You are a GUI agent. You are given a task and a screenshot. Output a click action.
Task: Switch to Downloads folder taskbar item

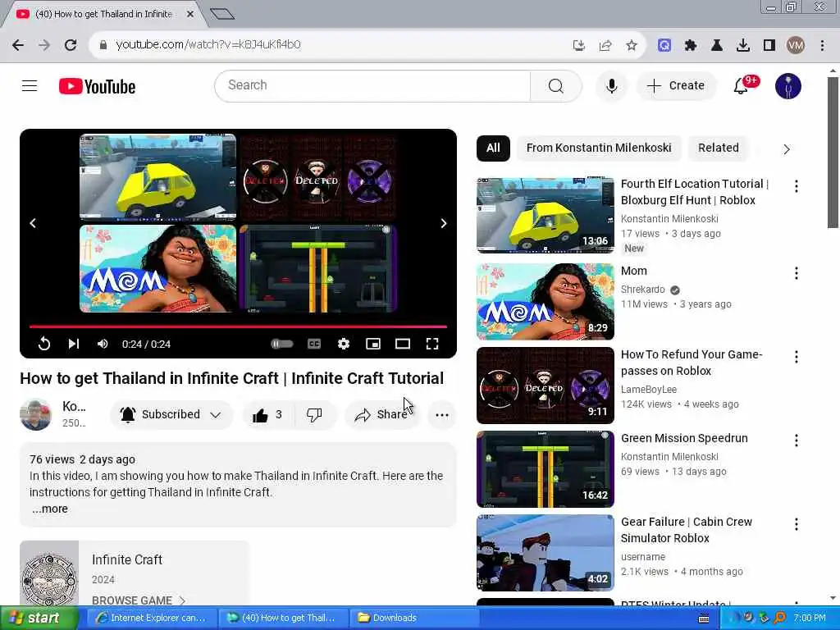click(413, 618)
